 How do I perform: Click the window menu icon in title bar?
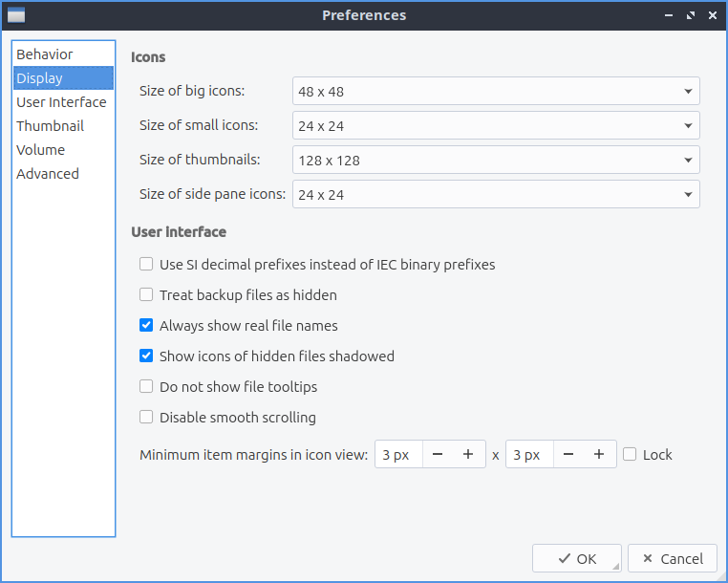[16, 15]
